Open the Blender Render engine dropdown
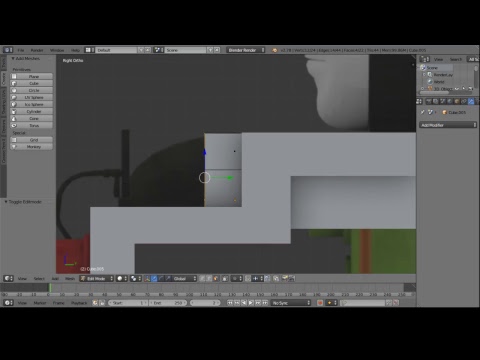This screenshot has width=480, height=360. tap(246, 50)
